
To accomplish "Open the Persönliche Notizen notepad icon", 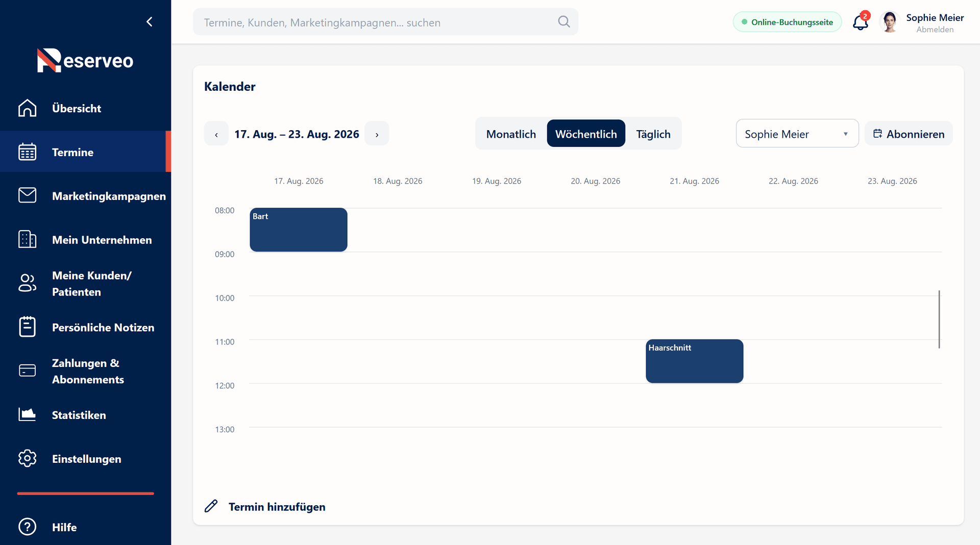I will pos(28,328).
